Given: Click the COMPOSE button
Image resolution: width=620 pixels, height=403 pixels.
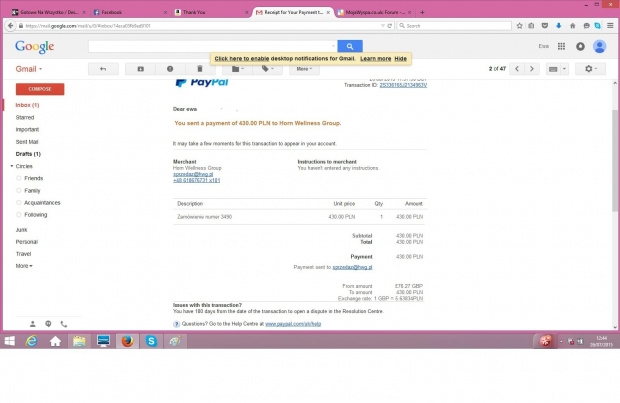Looking at the screenshot, I should pyautogui.click(x=40, y=89).
